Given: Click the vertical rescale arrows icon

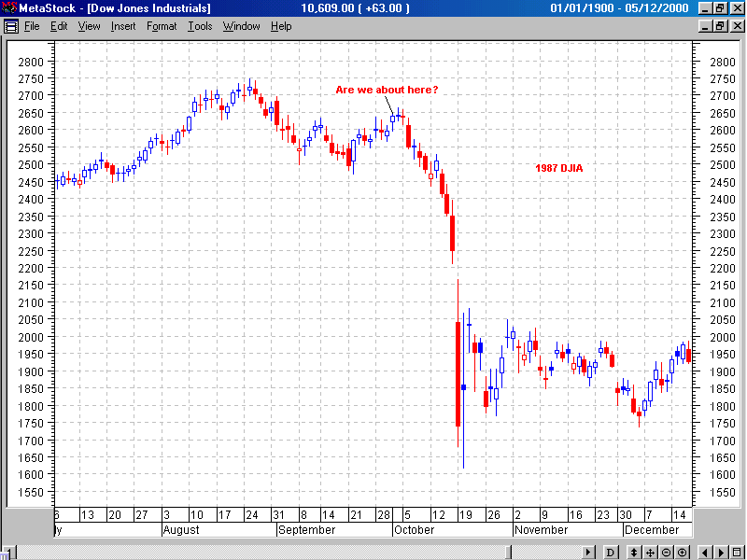Looking at the screenshot, I should pos(634,553).
